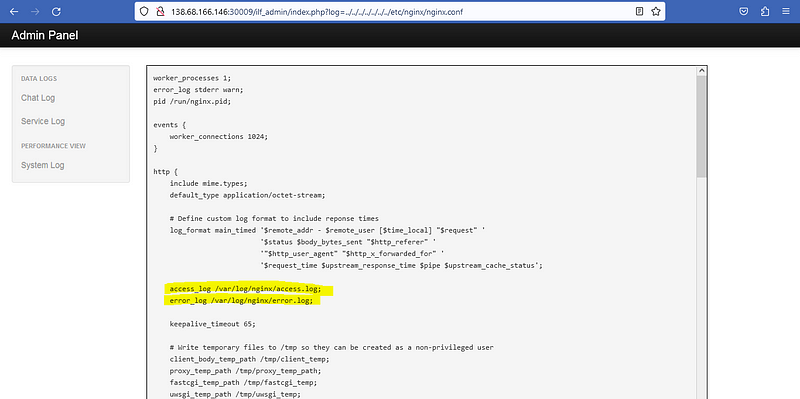
Task: Click the PERFORMANCE VIEW section heading
Action: [54, 146]
